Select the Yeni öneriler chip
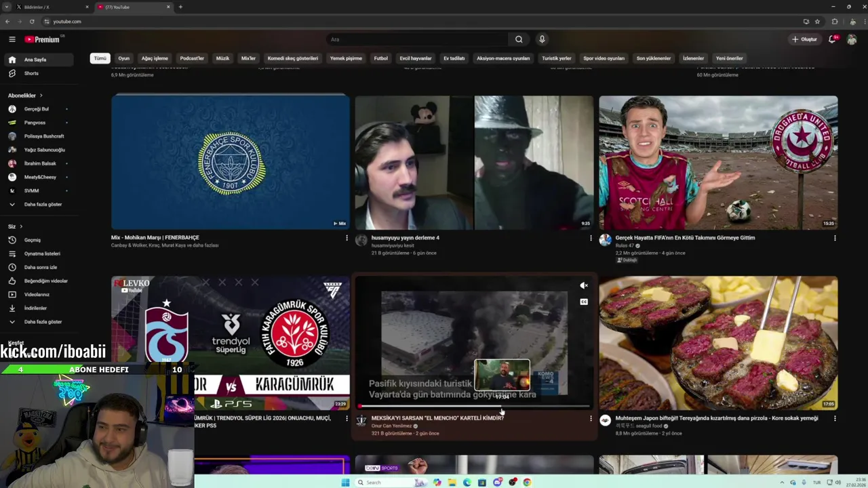The image size is (868, 488). (730, 58)
